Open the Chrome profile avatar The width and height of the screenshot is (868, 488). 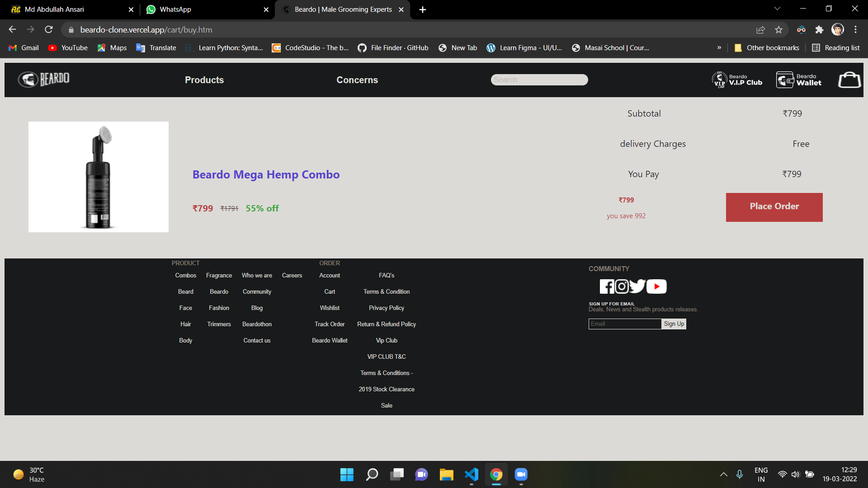coord(838,30)
